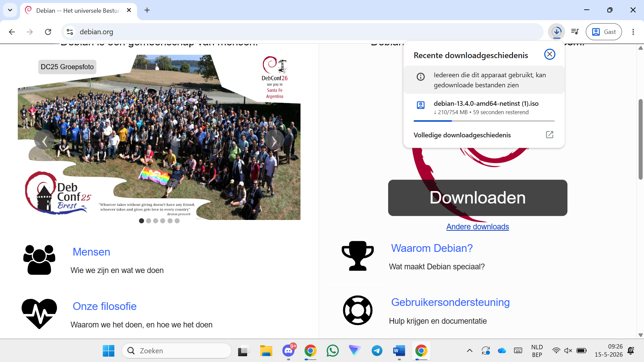This screenshot has height=362, width=644.
Task: Open WhatsApp from the taskbar
Action: 333,351
